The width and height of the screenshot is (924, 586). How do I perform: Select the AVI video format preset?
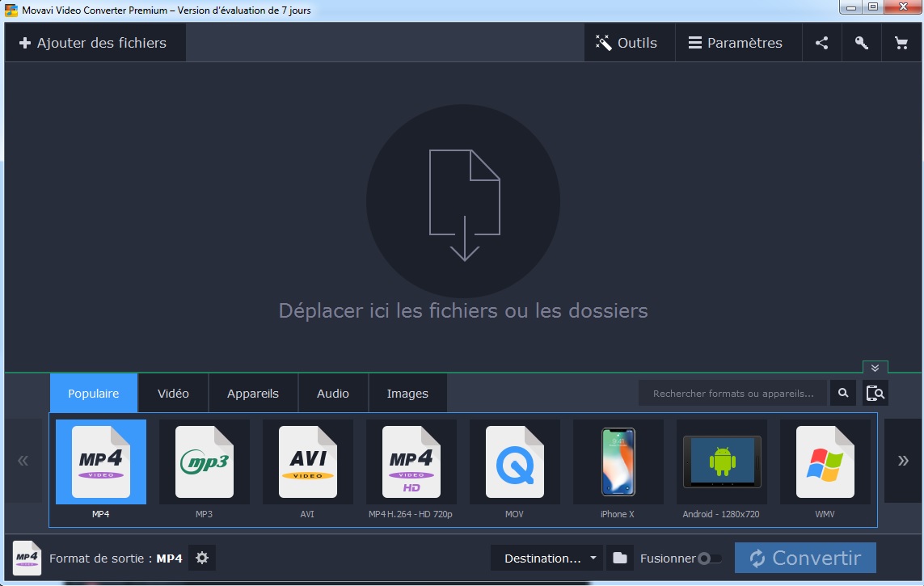click(307, 462)
